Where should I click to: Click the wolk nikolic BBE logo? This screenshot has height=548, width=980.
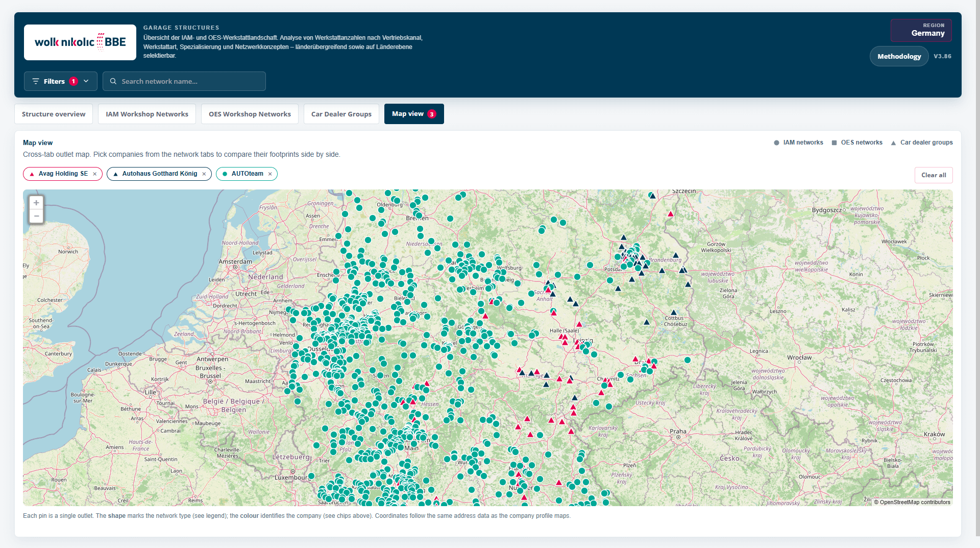click(x=80, y=42)
